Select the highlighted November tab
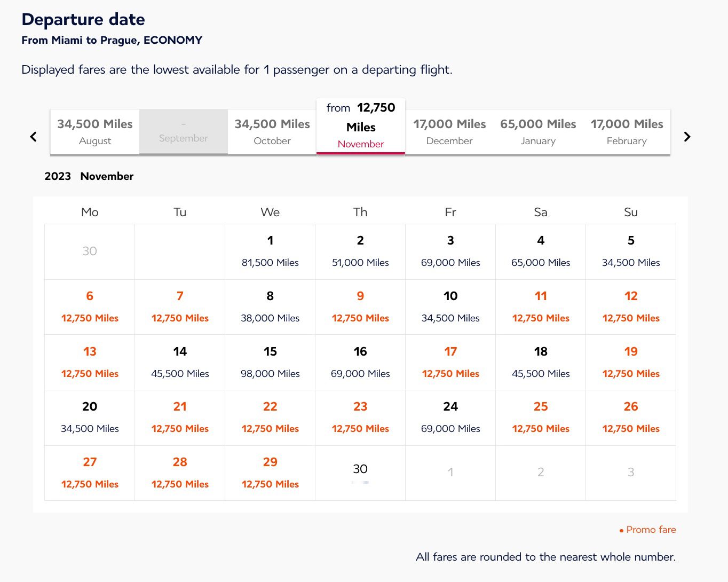728x582 pixels. pos(361,127)
